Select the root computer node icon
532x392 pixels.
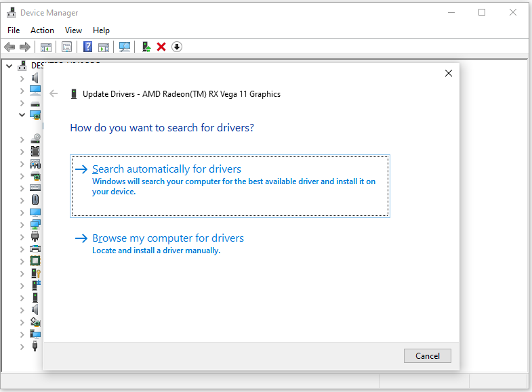(22, 66)
